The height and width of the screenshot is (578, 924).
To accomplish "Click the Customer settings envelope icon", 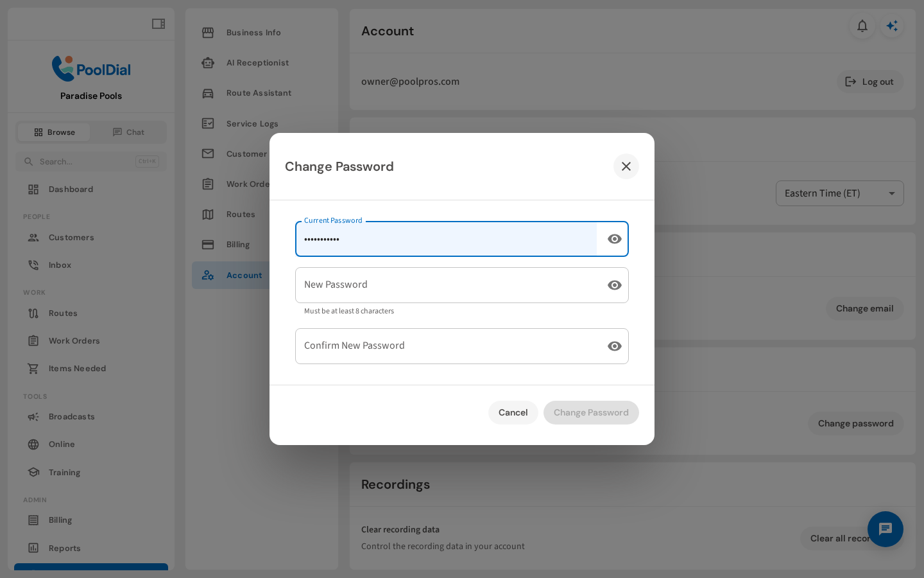I will [x=208, y=153].
